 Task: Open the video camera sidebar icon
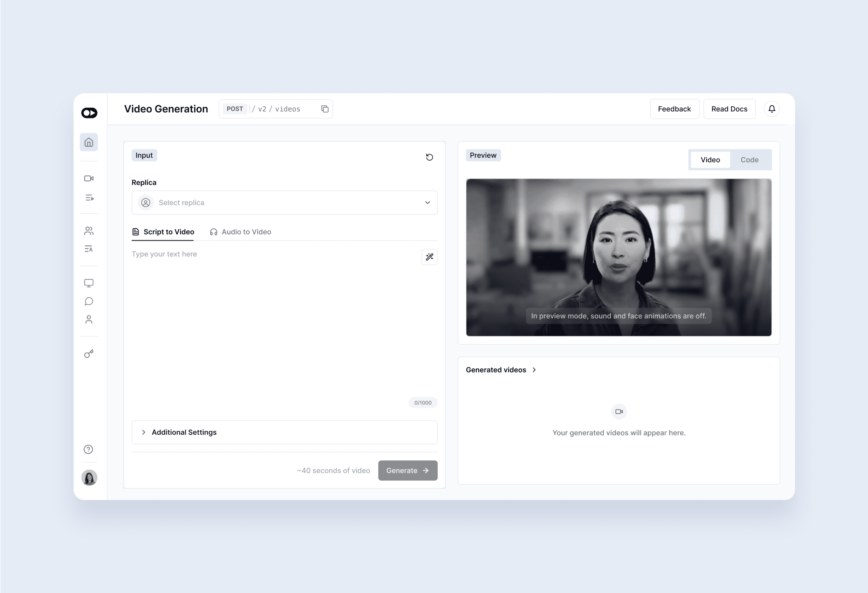(x=89, y=179)
